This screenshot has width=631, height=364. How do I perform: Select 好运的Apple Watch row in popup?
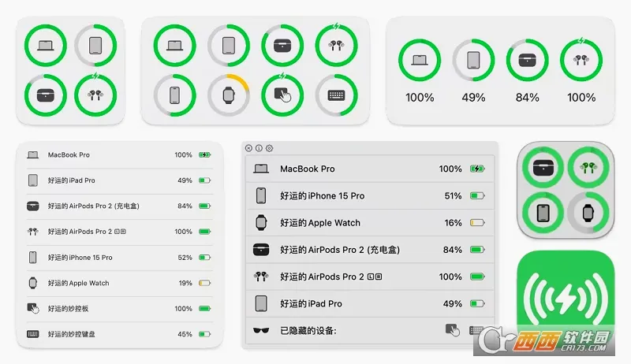click(x=370, y=223)
